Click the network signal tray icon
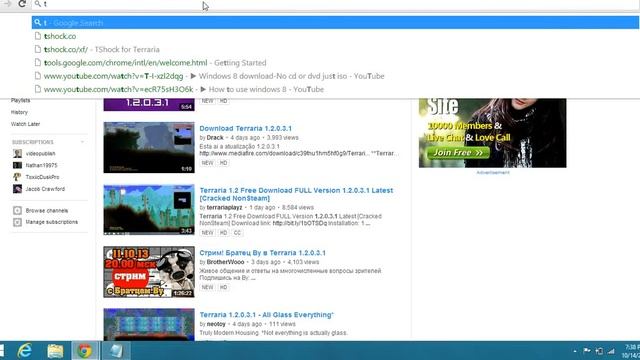Image resolution: width=640 pixels, height=360 pixels. [611, 351]
